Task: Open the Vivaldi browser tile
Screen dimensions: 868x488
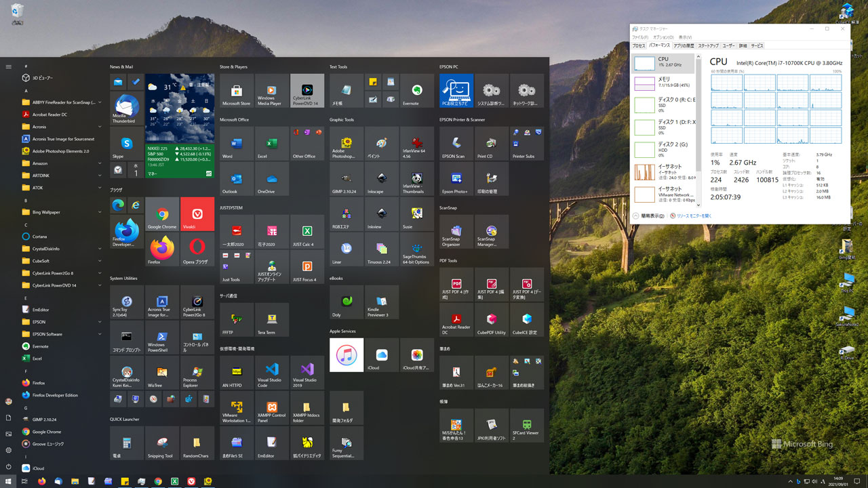Action: pos(197,214)
